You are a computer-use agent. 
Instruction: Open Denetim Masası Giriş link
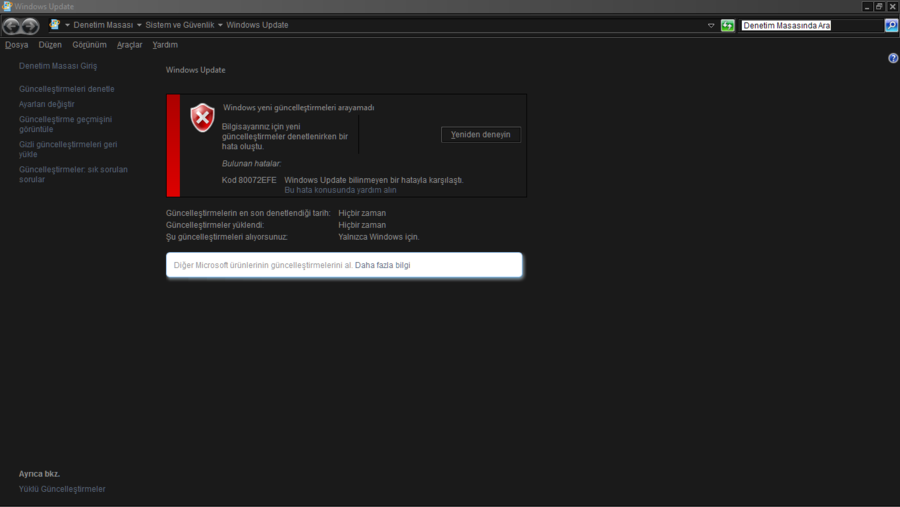pos(58,66)
